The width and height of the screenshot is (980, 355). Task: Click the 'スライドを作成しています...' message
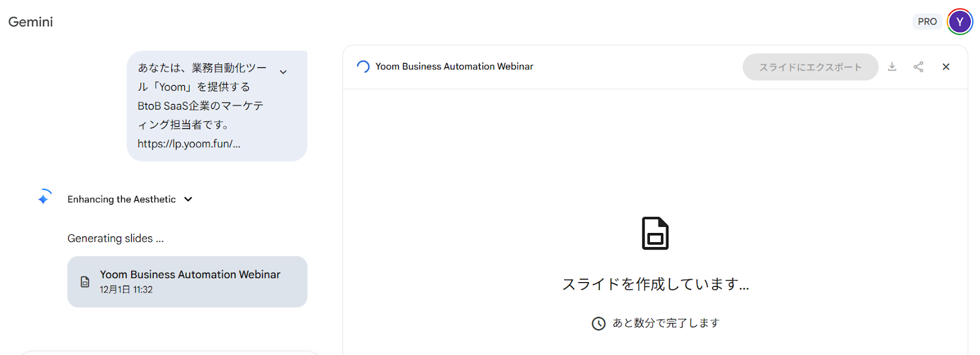(655, 284)
